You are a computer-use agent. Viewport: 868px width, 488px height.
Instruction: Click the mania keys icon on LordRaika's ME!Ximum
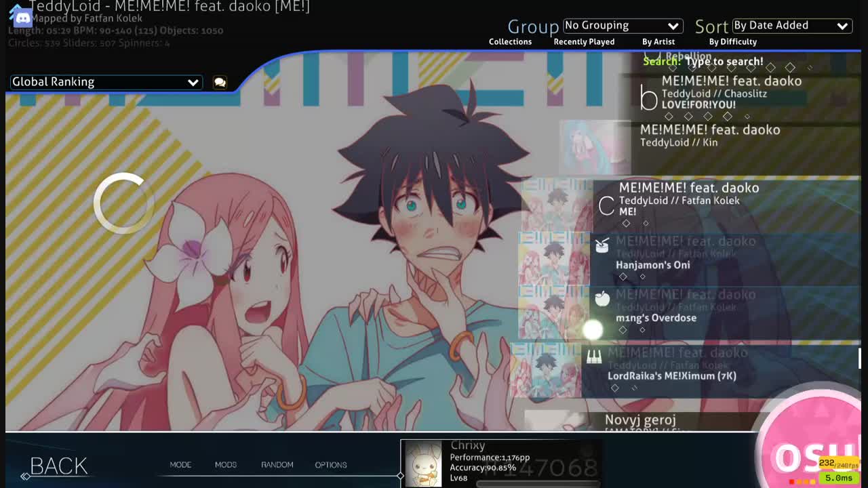[x=594, y=357]
